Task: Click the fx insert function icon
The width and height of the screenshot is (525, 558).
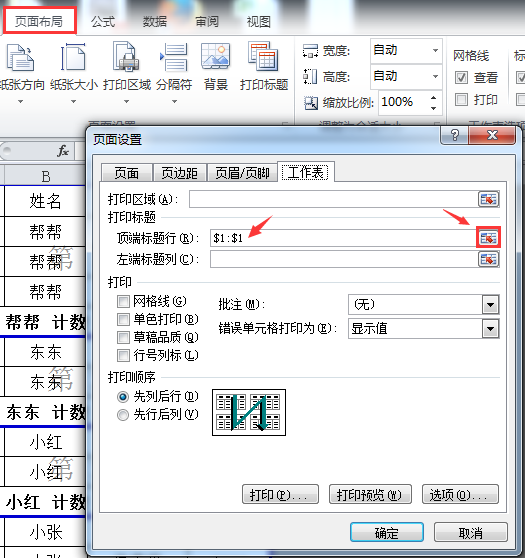Action: coord(63,151)
